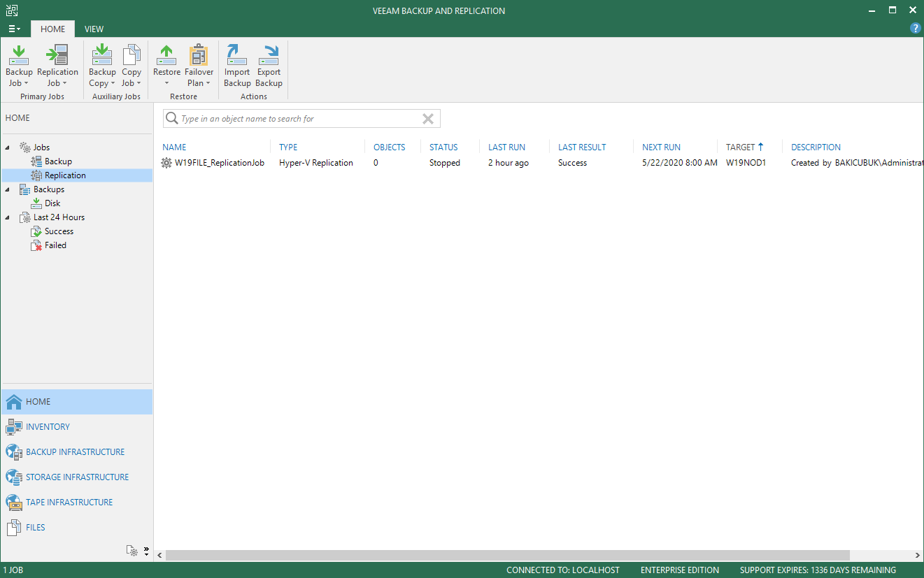Sort by OBJECTS column header
The height and width of the screenshot is (578, 924).
389,147
